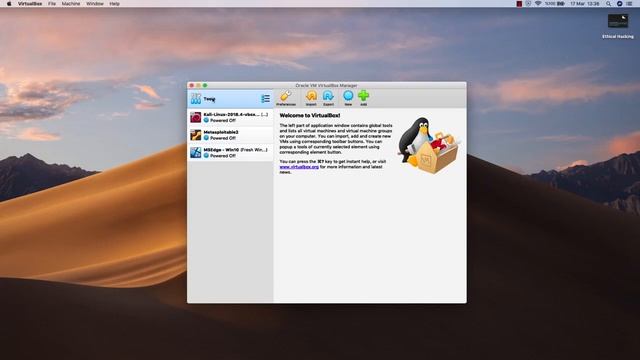
Task: Click the Wi-Fi status icon in menu bar
Action: [538, 4]
